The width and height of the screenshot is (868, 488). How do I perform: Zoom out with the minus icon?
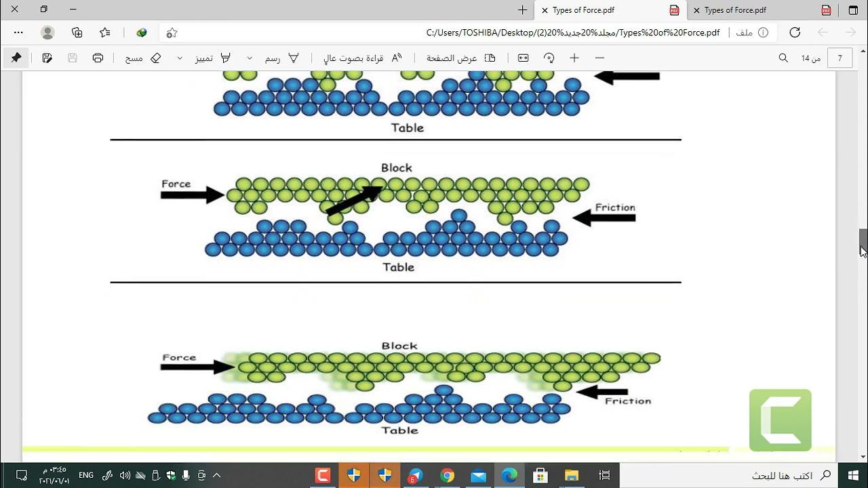click(x=599, y=58)
